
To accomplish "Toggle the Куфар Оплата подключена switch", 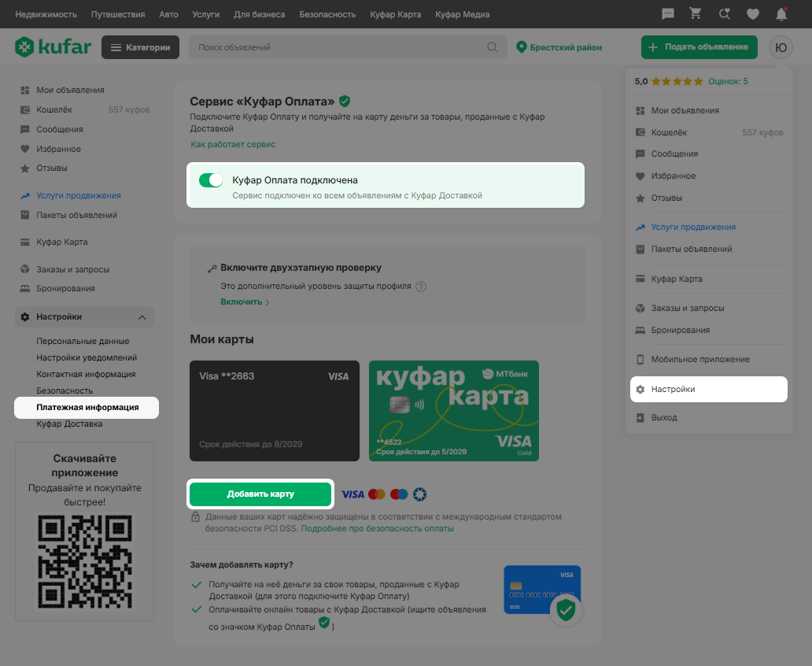I will point(211,179).
